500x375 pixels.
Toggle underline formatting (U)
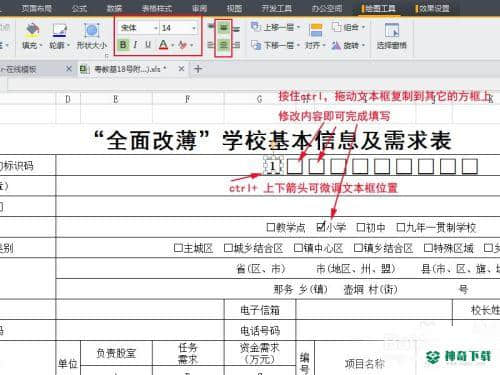(148, 44)
